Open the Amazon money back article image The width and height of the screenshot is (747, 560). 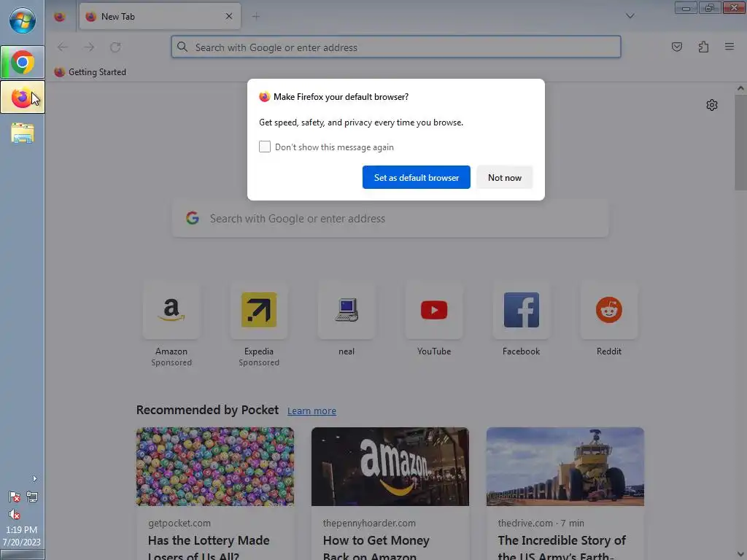(x=390, y=467)
